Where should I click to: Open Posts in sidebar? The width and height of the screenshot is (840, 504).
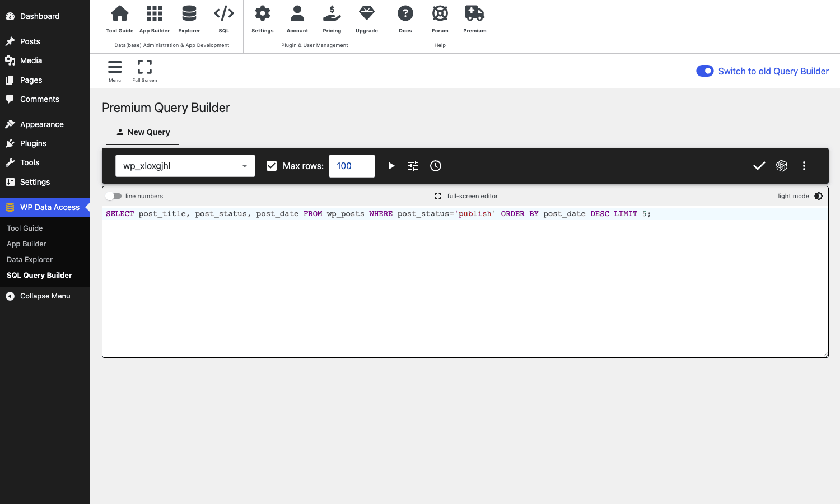coord(45,41)
